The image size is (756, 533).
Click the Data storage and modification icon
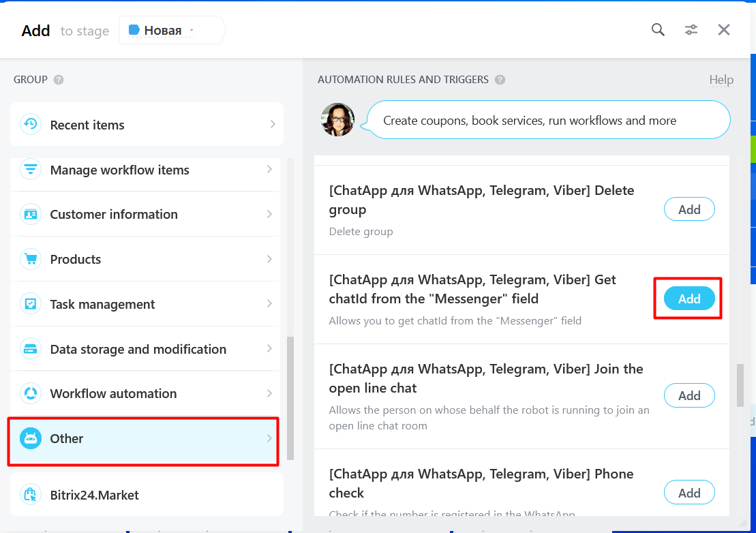pos(30,349)
